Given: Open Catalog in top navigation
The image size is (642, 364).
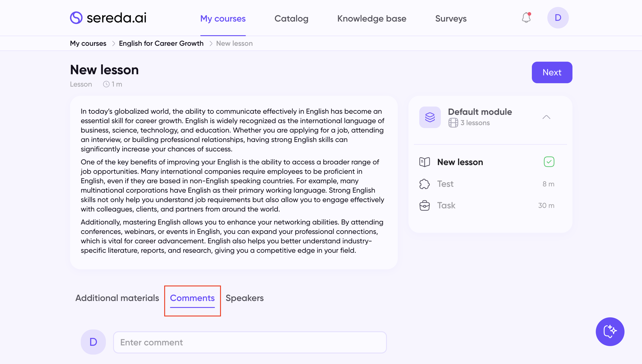Looking at the screenshot, I should point(291,18).
